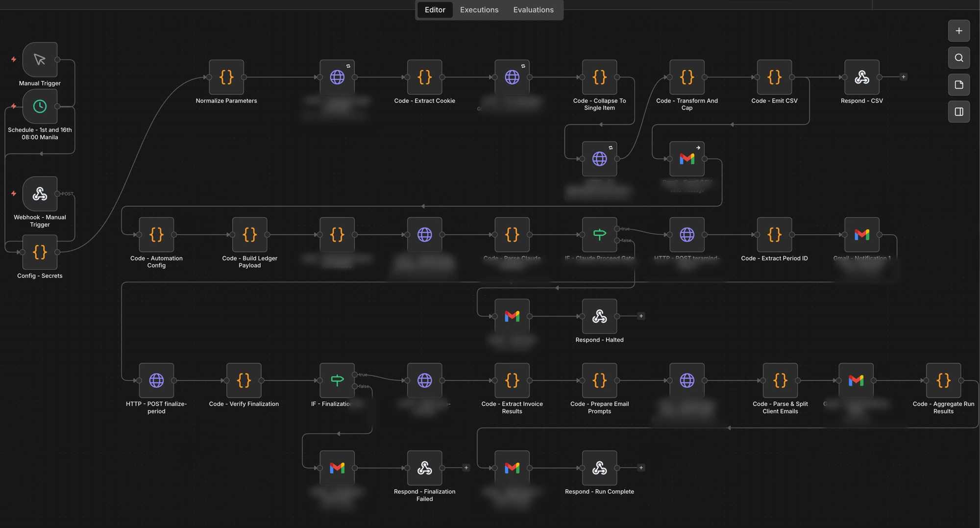Open Webhook - Manual Trigger node

click(40, 194)
